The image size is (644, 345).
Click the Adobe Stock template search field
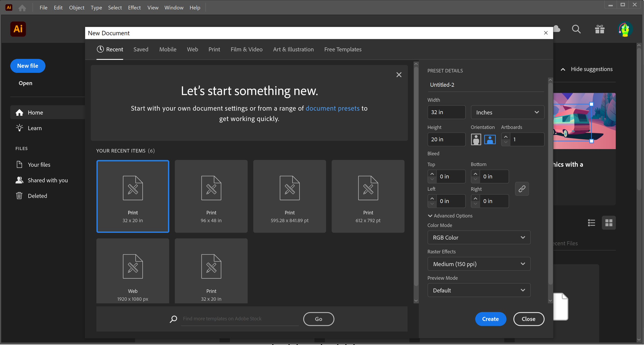(x=240, y=319)
